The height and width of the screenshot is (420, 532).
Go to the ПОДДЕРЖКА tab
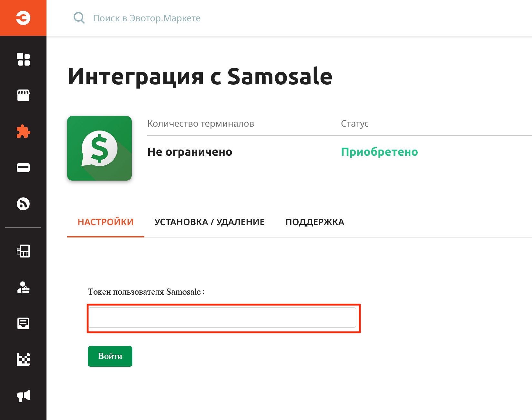coord(315,222)
